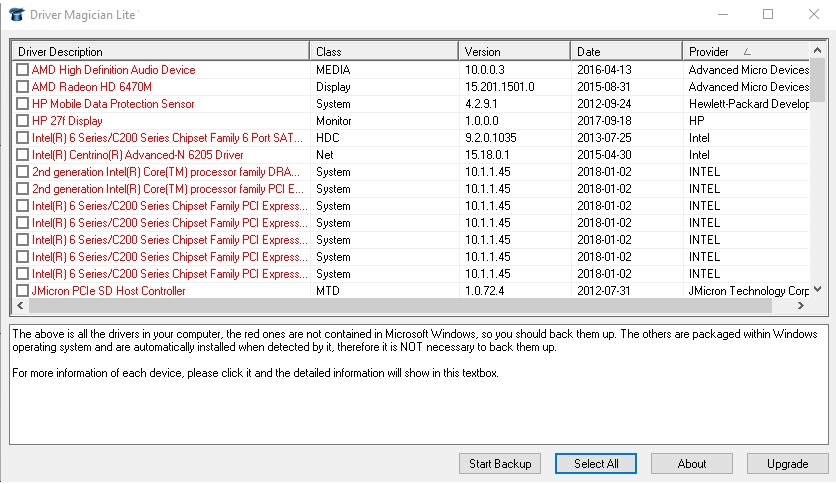The image size is (836, 484).
Task: Open the About dialog
Action: [x=691, y=464]
